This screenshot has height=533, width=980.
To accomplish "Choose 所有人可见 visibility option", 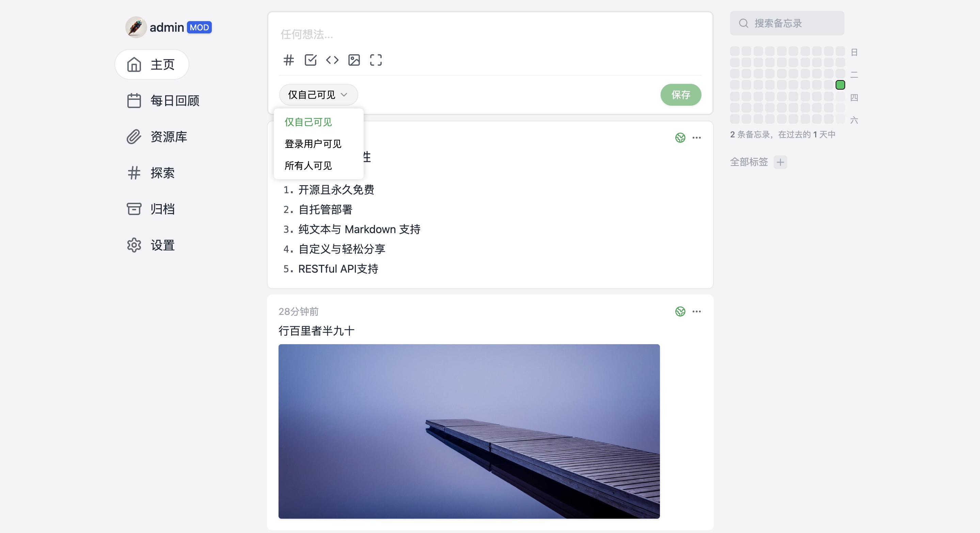I will tap(309, 165).
